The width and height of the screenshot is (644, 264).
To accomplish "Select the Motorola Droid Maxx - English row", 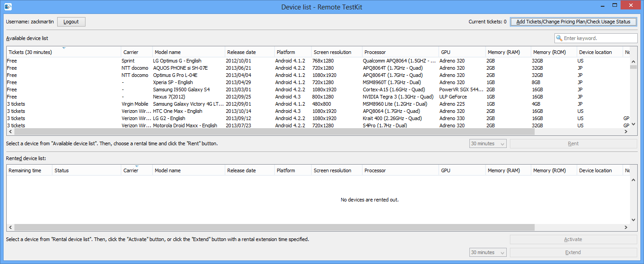I will 318,125.
